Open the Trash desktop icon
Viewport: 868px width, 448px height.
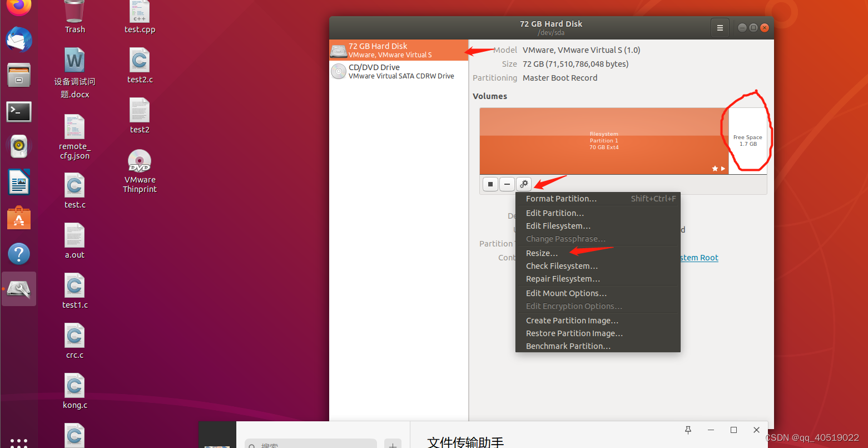coord(75,17)
